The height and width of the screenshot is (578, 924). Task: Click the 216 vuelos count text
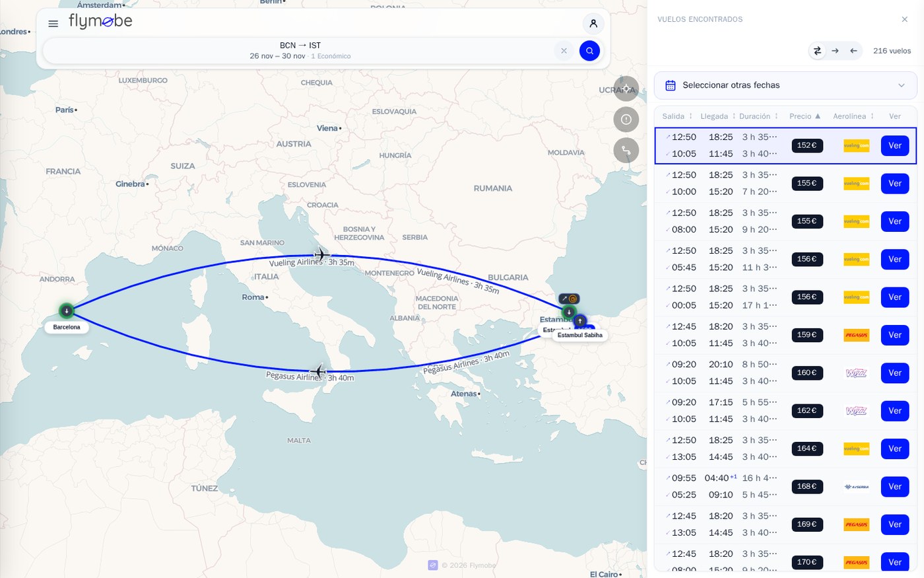pos(892,51)
